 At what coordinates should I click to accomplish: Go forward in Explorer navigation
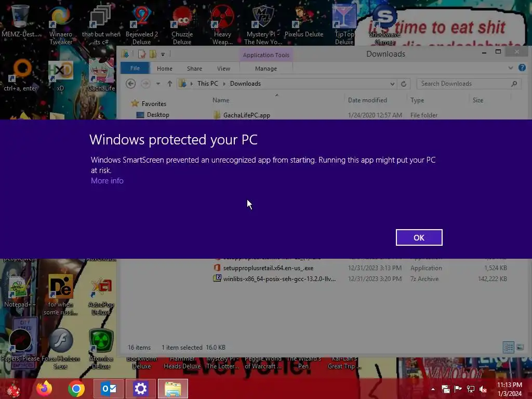[145, 84]
